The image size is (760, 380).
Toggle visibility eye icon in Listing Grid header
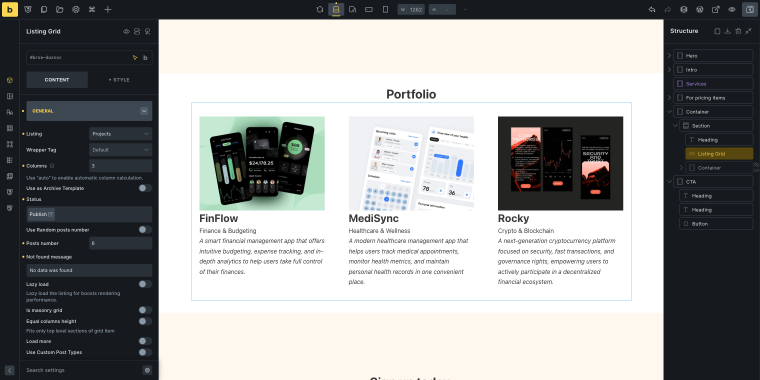tap(127, 32)
